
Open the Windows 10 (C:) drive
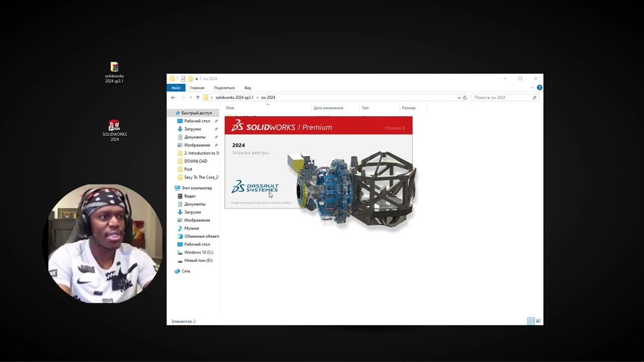click(x=198, y=252)
